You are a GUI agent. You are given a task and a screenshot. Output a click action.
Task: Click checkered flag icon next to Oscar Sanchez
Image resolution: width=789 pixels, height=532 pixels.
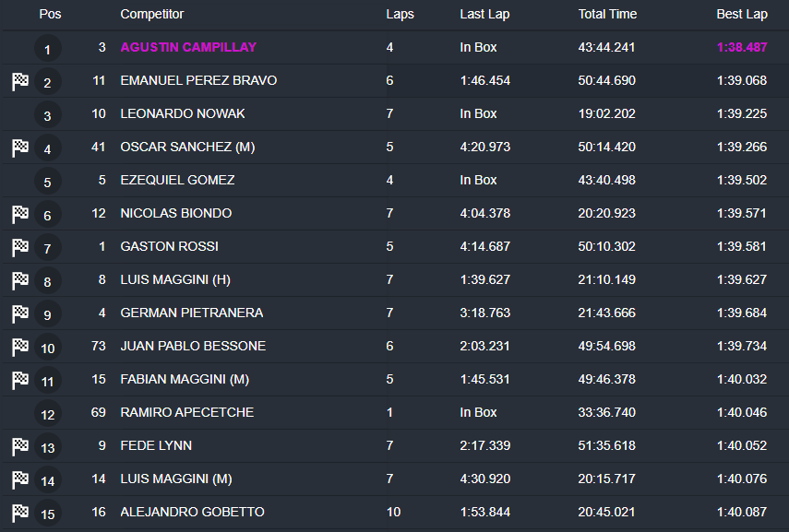point(20,148)
